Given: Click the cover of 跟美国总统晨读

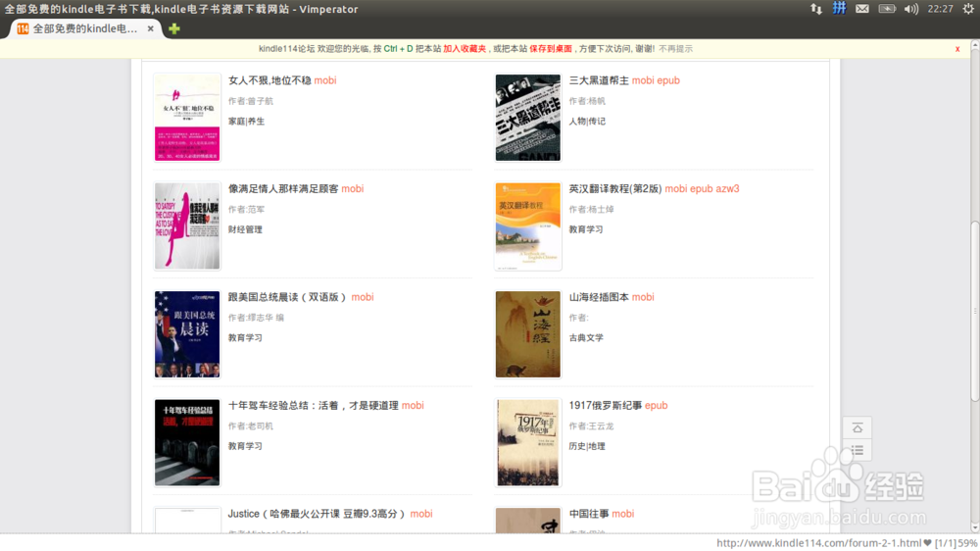Looking at the screenshot, I should [x=187, y=334].
